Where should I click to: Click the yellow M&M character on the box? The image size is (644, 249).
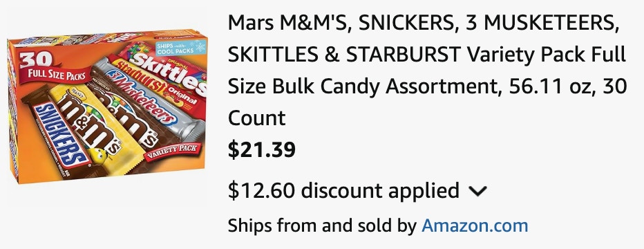click(97, 156)
